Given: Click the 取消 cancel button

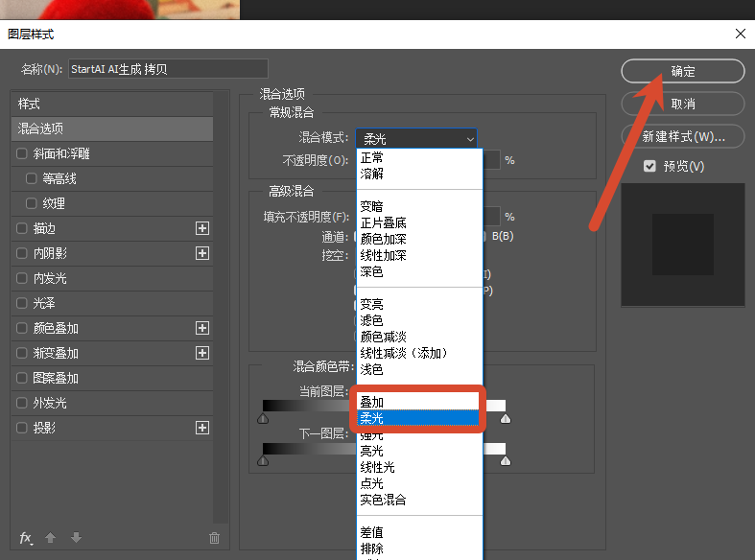Looking at the screenshot, I should coord(683,104).
